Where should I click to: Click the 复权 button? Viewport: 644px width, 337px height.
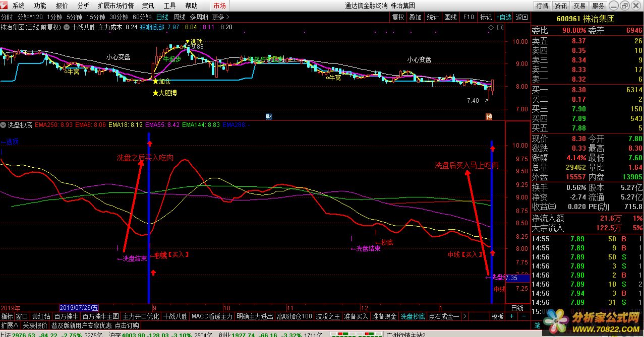point(398,17)
